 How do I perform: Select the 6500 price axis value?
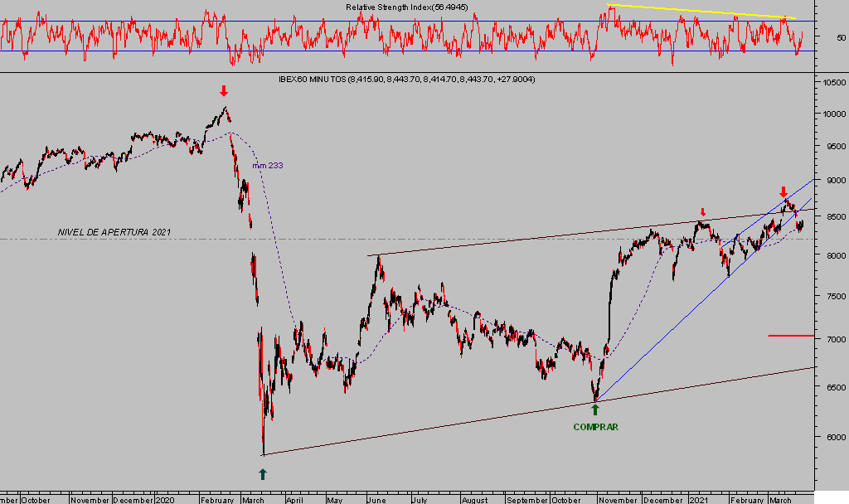coord(836,388)
